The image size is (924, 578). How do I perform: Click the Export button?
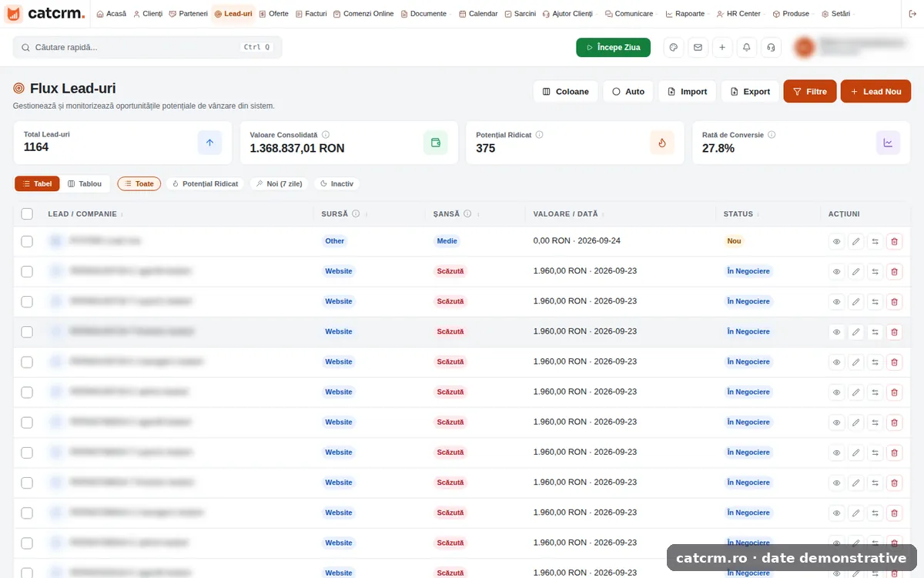pos(750,91)
